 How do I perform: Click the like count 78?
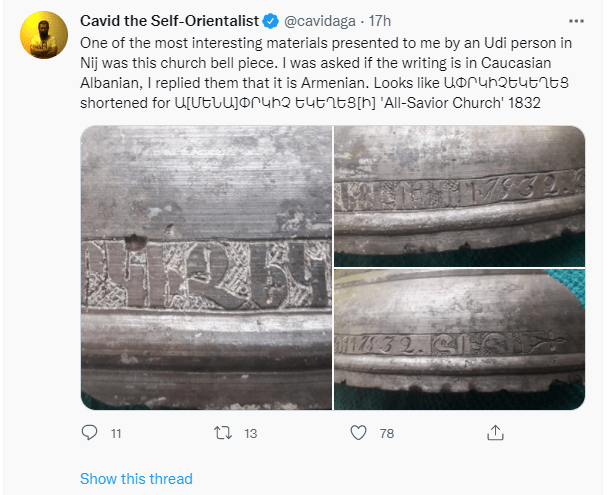click(386, 433)
